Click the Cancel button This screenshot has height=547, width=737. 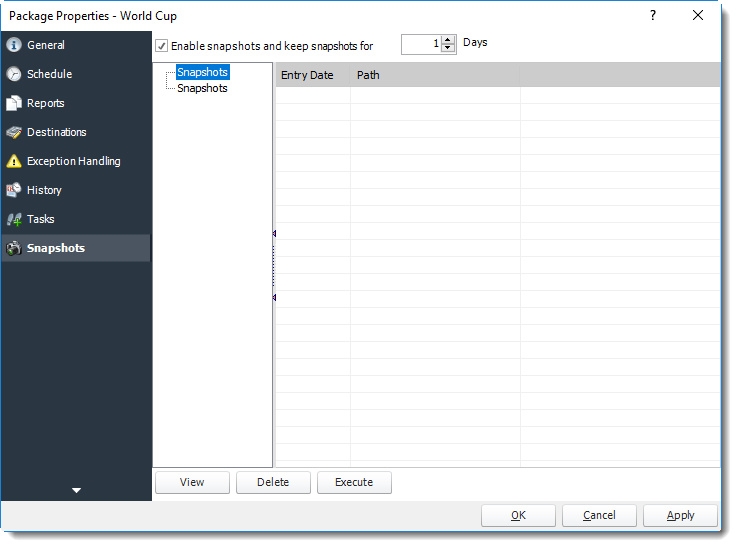[x=599, y=516]
